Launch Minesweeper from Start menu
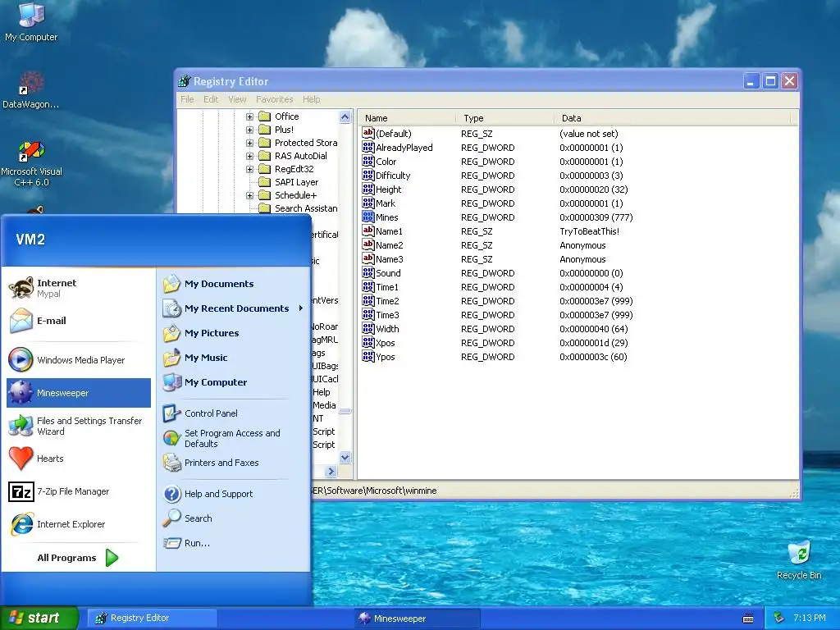Screen dimensions: 840x630 (79, 393)
